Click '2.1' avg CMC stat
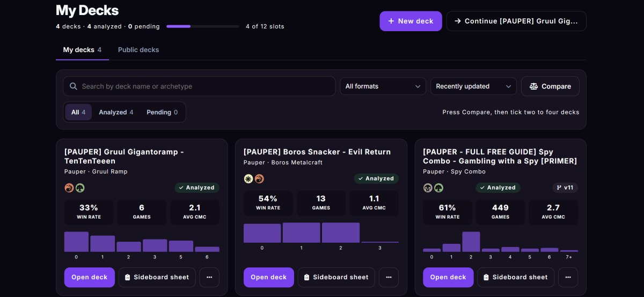This screenshot has height=297, width=644. click(194, 212)
